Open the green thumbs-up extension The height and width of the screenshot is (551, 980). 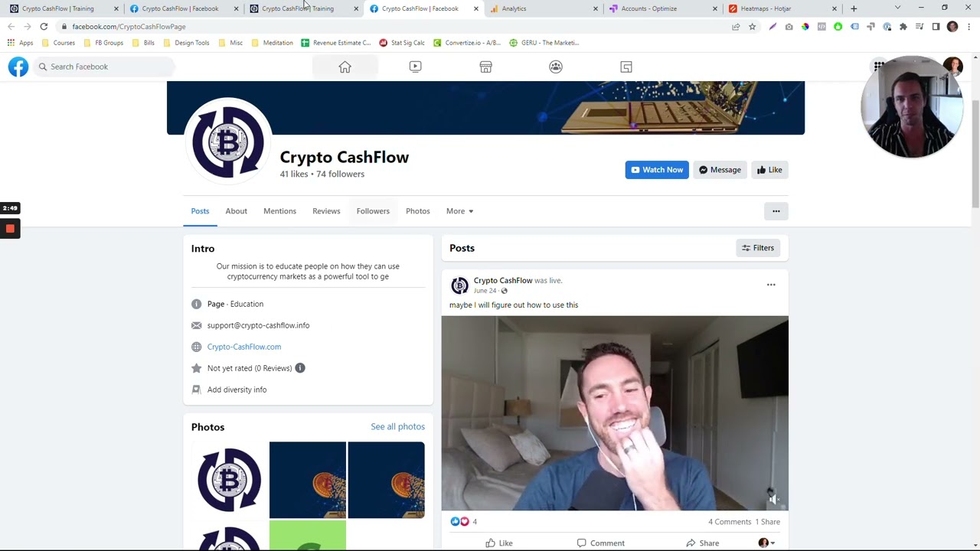point(838,27)
